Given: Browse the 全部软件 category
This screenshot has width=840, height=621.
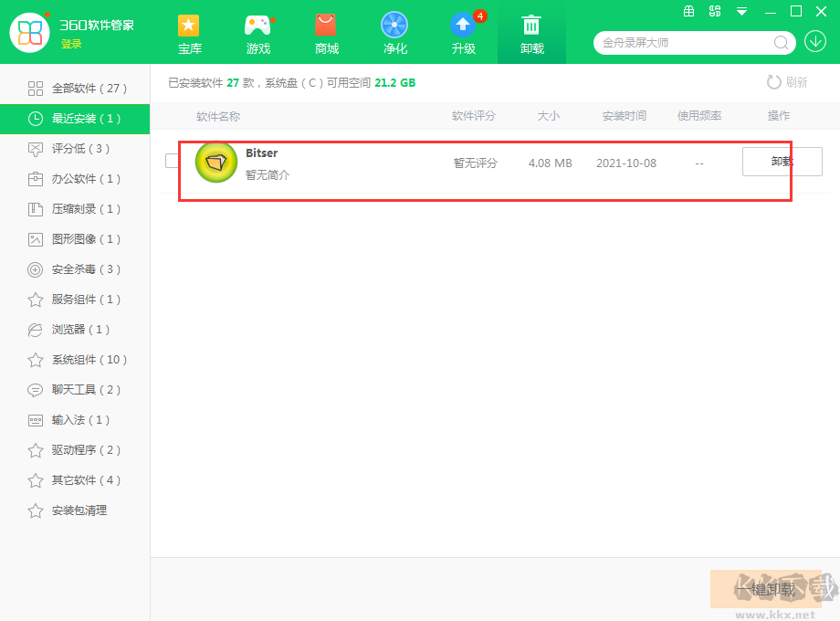Looking at the screenshot, I should (x=75, y=88).
